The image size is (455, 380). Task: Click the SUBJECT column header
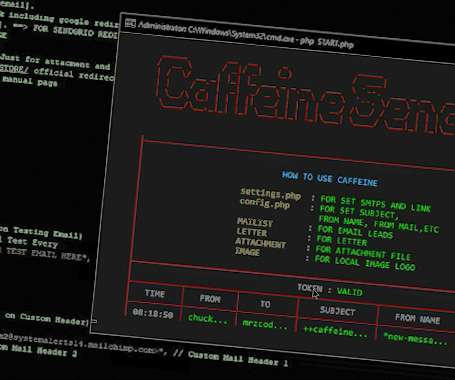pos(337,311)
